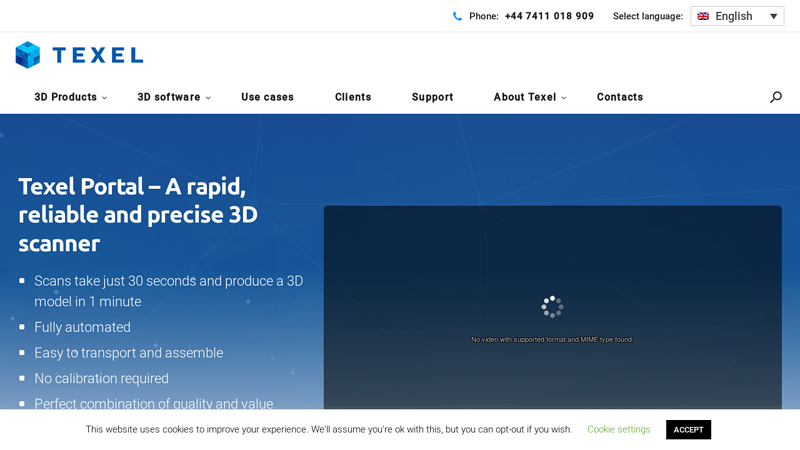Click the Texel cube logo icon
Image resolution: width=800 pixels, height=450 pixels.
click(28, 55)
